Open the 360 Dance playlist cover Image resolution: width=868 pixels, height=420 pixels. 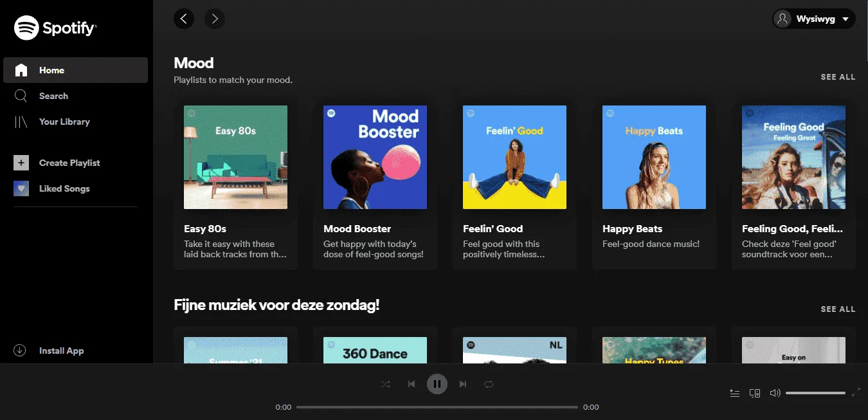pos(375,351)
